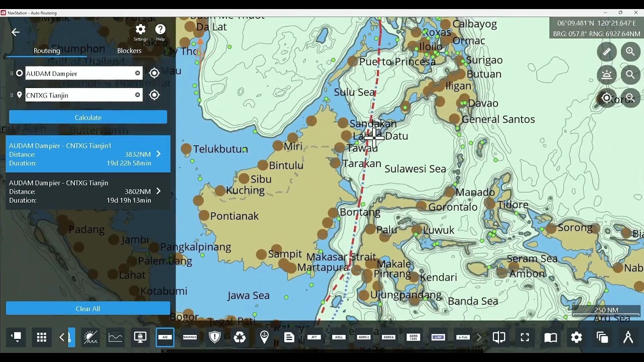Toggle the day/night brightness mode
Screen dimensions: 644x362
coord(607,75)
